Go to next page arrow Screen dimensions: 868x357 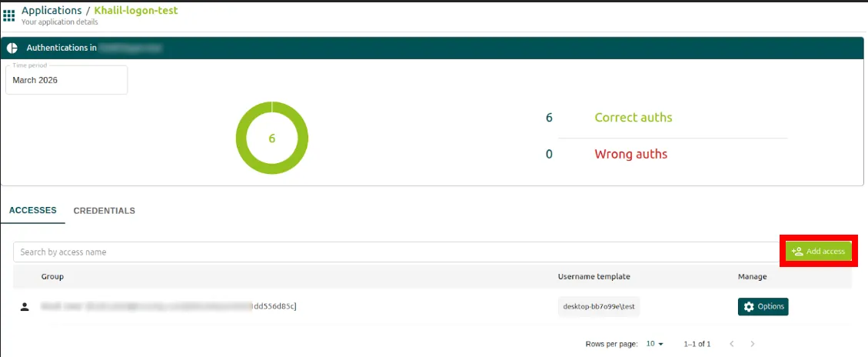click(x=753, y=344)
